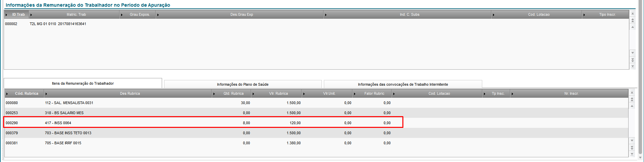Screen dimensions: 644x162
Task: Click the outer panel scrollbar down arrow
Action: click(x=641, y=157)
